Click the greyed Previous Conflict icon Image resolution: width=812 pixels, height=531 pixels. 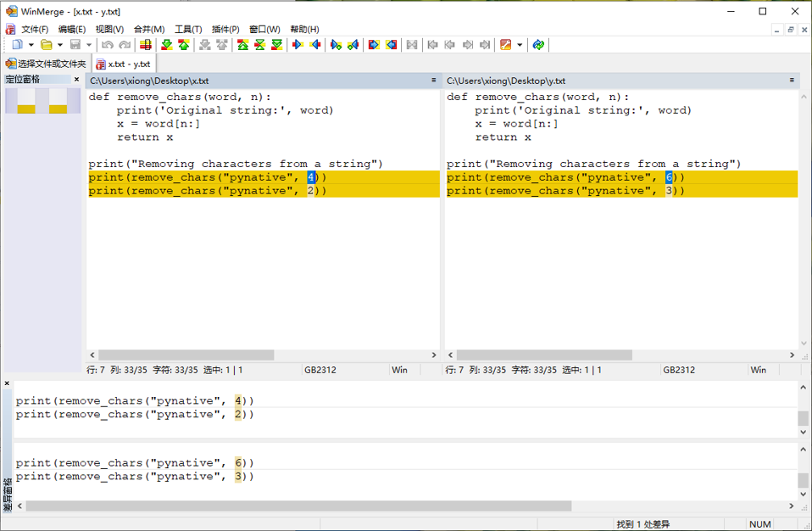point(222,45)
